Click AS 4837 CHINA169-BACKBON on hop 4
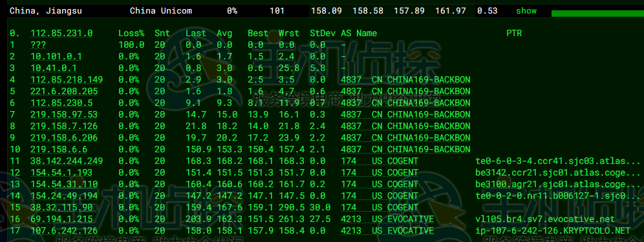Viewport: 644px width, 242px height. (405, 79)
